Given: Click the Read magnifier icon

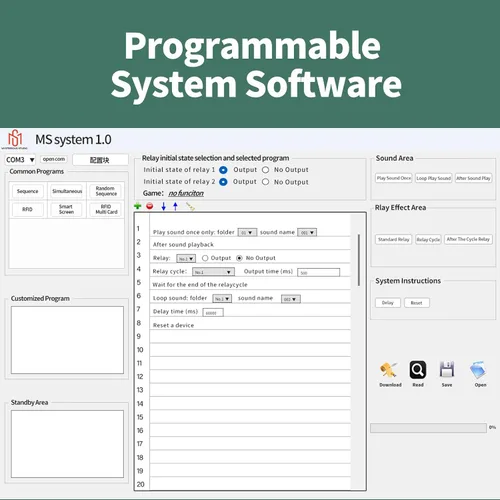Looking at the screenshot, I should [x=418, y=370].
